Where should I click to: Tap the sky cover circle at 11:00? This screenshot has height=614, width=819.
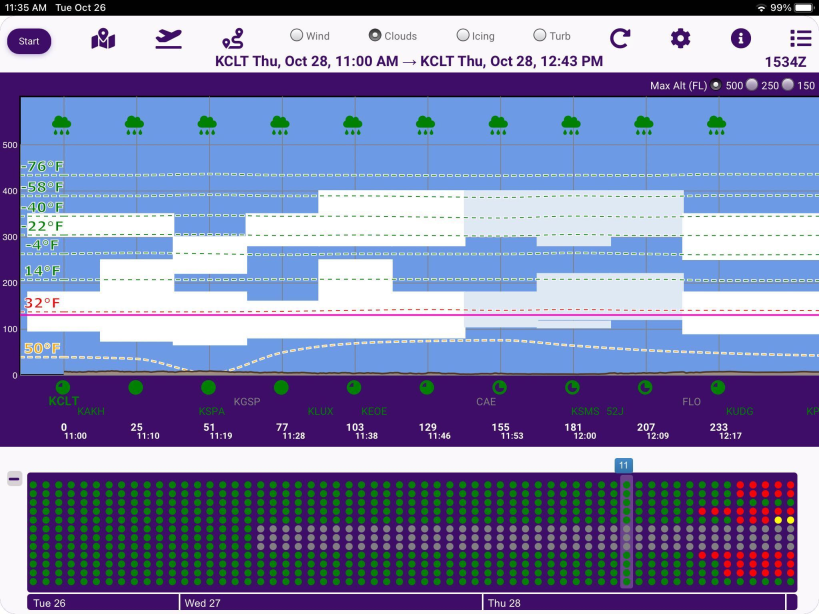(63, 387)
